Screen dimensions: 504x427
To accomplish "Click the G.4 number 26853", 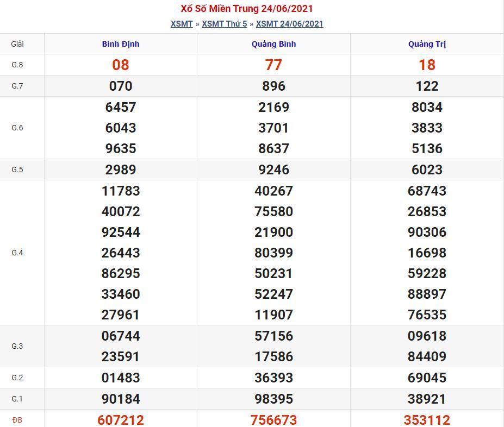I will (x=427, y=211).
